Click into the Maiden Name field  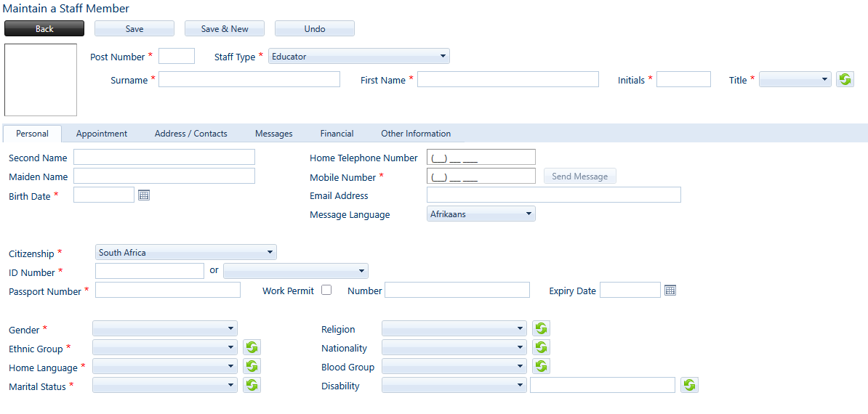164,176
